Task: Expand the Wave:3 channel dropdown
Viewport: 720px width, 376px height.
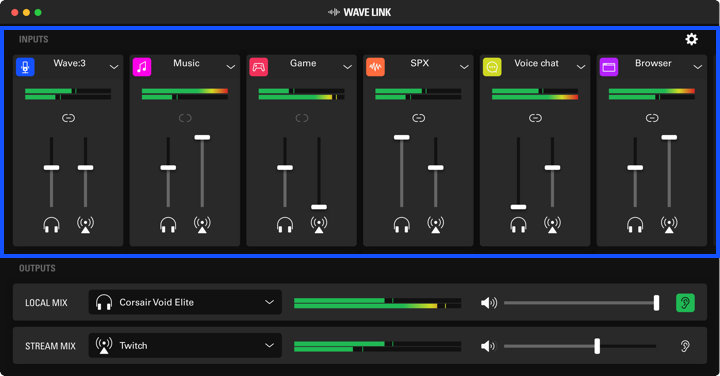Action: [114, 67]
